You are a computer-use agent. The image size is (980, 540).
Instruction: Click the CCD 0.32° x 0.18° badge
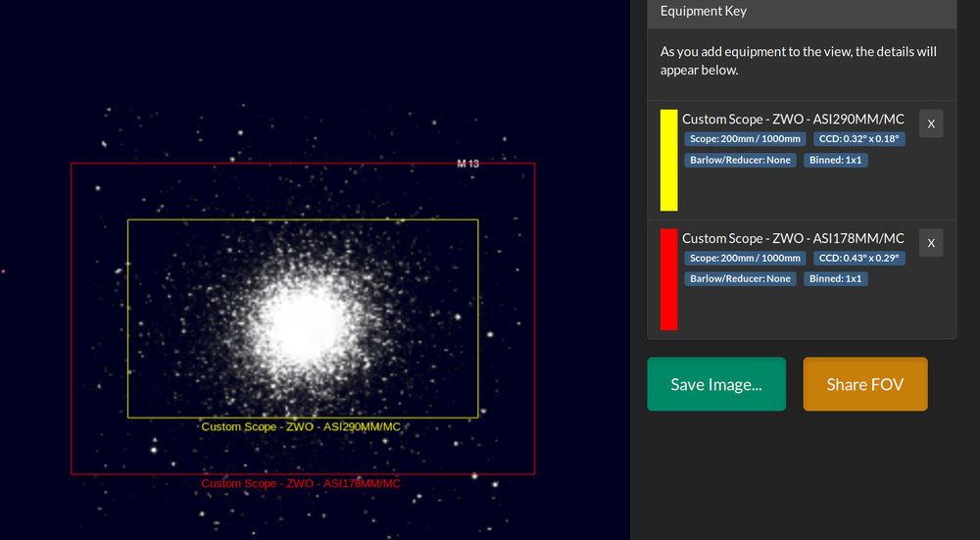859,139
